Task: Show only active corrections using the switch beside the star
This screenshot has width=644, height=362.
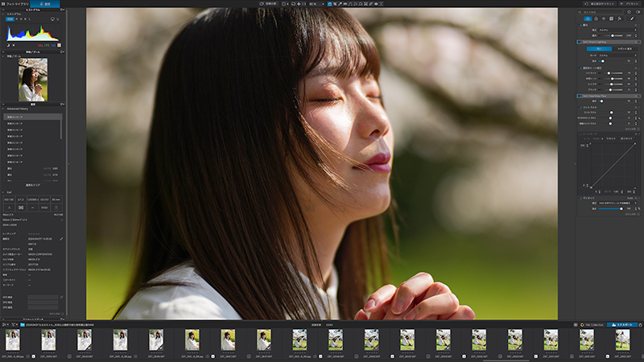Action: coord(638,12)
